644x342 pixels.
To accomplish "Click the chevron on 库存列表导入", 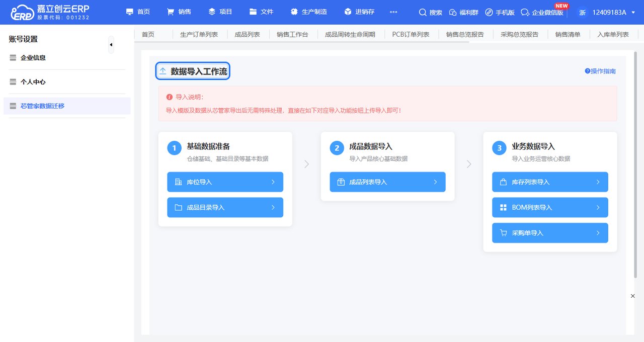I will pyautogui.click(x=598, y=182).
